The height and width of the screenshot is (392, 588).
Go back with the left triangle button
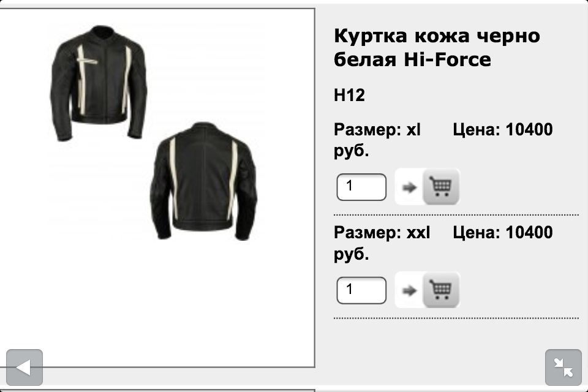pyautogui.click(x=24, y=367)
